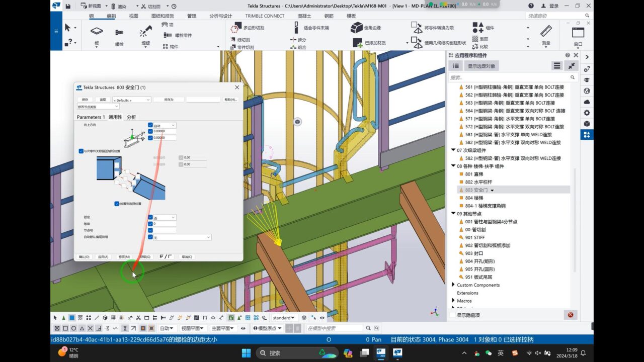Toggle the checkbox beside 锁定 dropdown
This screenshot has height=362, width=644.
150,218
